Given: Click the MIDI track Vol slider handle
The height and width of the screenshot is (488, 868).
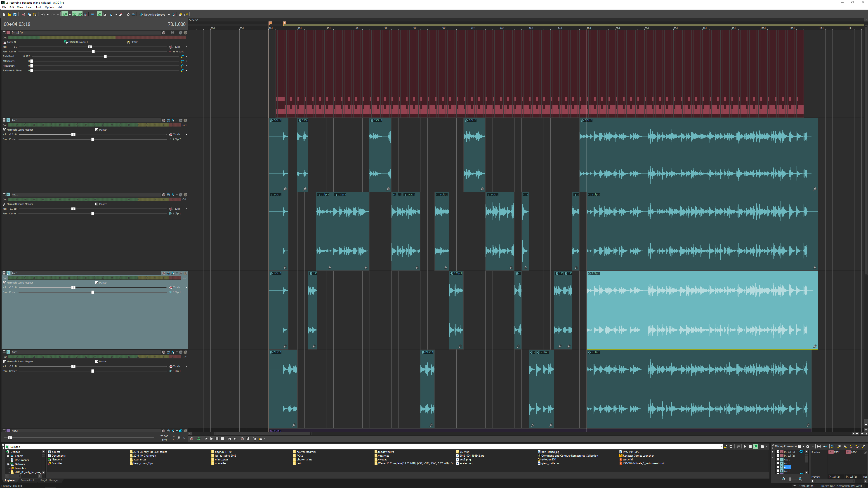Looking at the screenshot, I should [90, 47].
